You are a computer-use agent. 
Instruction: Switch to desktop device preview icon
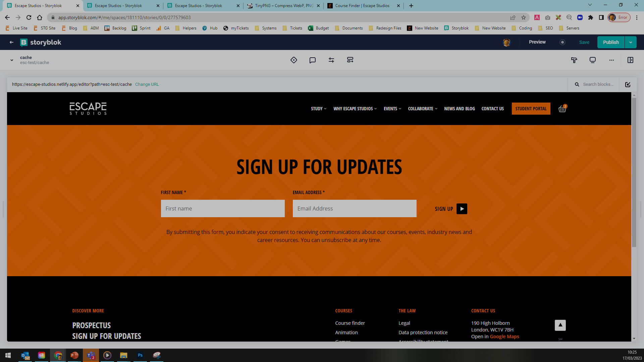[x=593, y=60]
